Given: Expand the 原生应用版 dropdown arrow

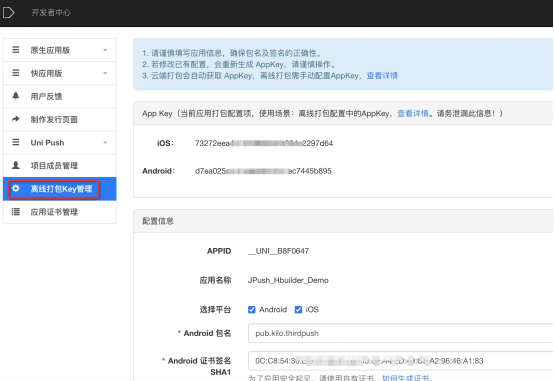Looking at the screenshot, I should [x=105, y=50].
